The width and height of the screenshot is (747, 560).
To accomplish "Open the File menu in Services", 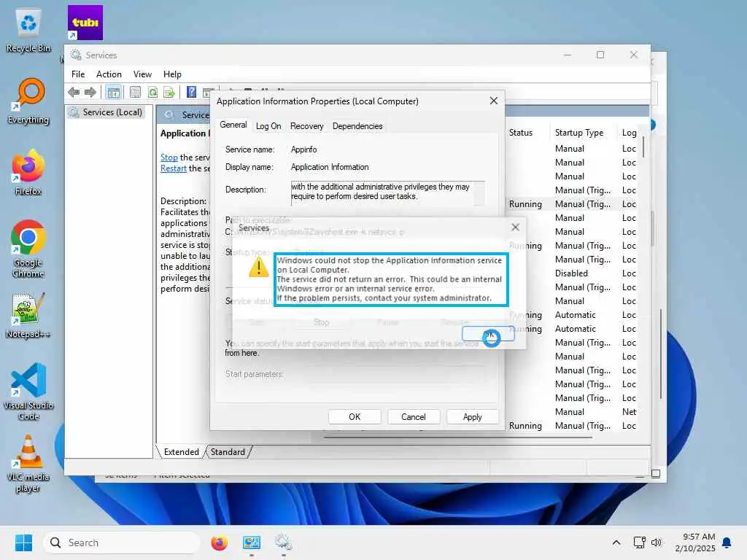I will [78, 74].
